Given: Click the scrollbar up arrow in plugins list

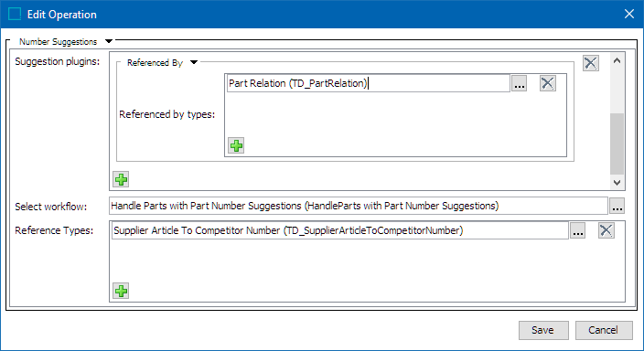Looking at the screenshot, I should click(617, 60).
